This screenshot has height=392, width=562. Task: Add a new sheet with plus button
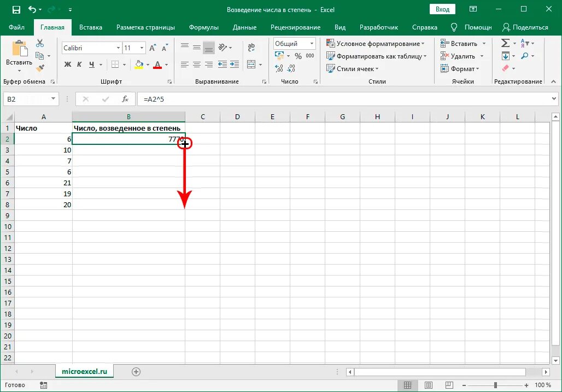(136, 372)
